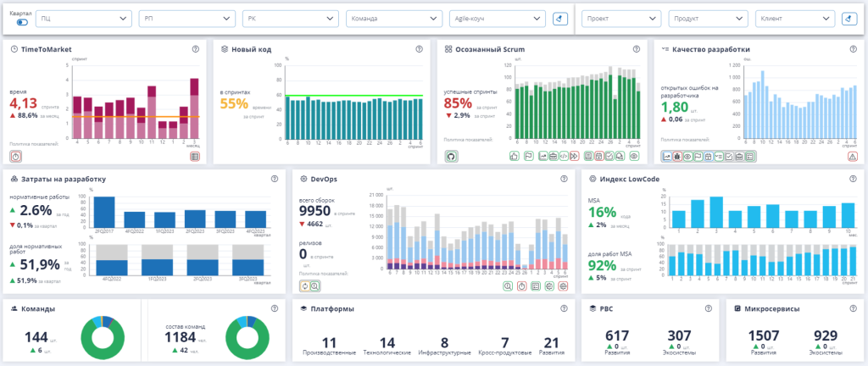Click the 8 Инфраструктурные platforms value
Screen dimensions: 868x366
[444, 343]
